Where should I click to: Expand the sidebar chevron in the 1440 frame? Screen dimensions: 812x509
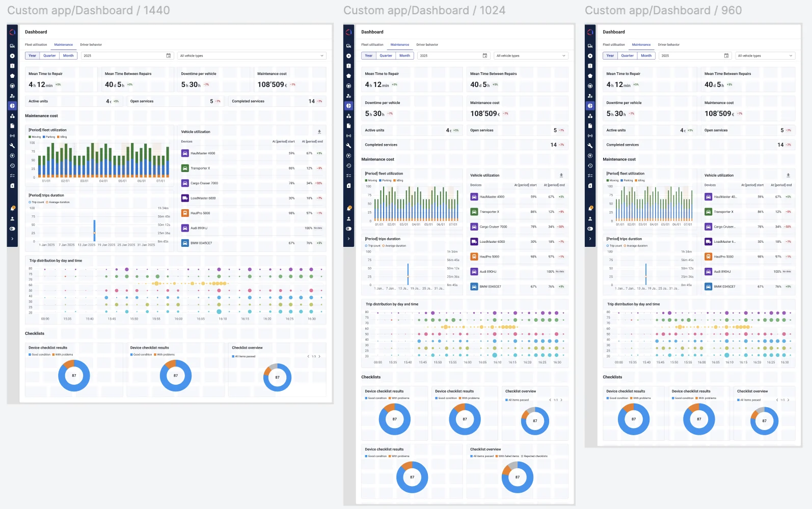click(12, 239)
